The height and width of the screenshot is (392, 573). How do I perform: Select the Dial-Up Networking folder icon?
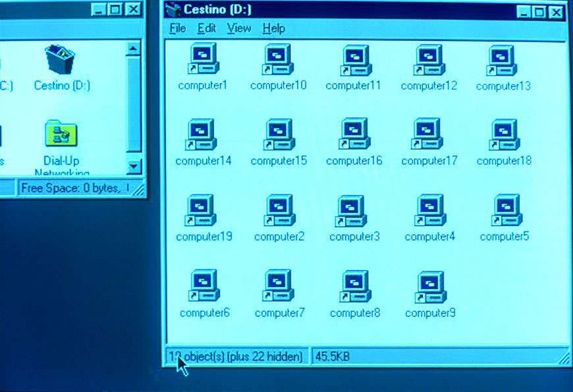[x=61, y=134]
